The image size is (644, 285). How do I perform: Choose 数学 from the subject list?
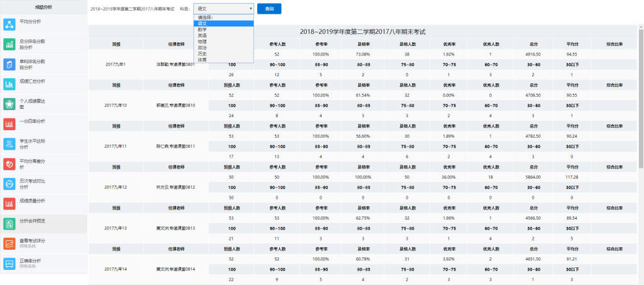point(202,29)
